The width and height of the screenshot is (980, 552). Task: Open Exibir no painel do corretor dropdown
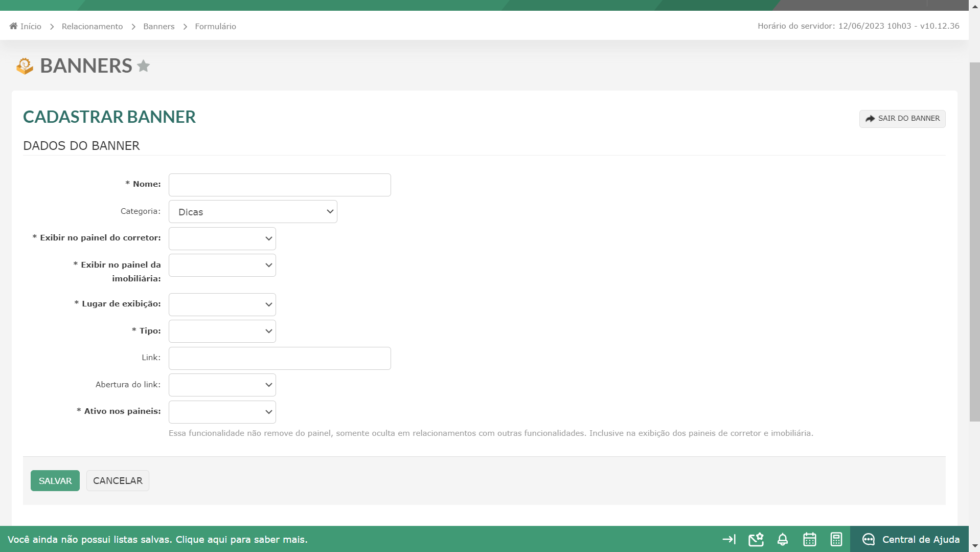point(222,239)
